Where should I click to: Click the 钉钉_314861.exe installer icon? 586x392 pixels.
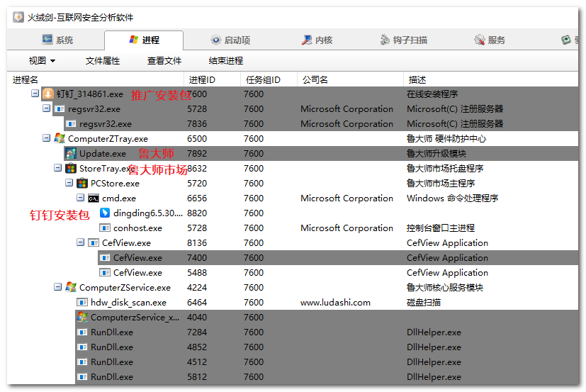point(48,94)
